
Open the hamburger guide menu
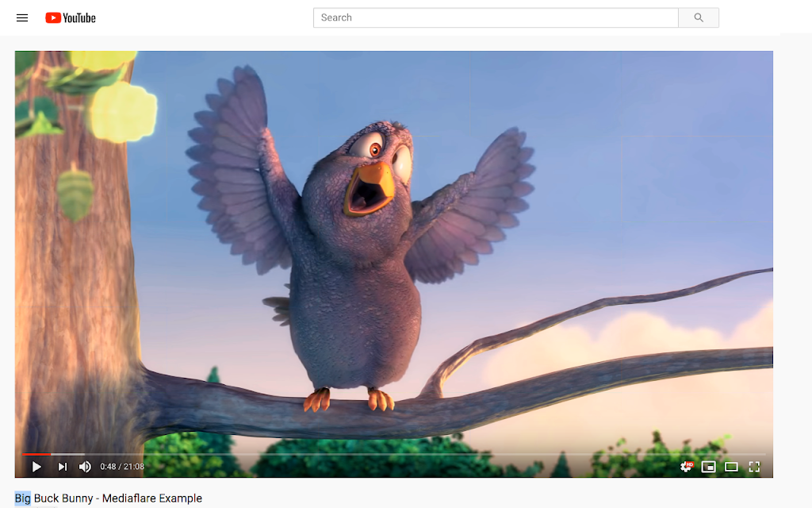[22, 18]
